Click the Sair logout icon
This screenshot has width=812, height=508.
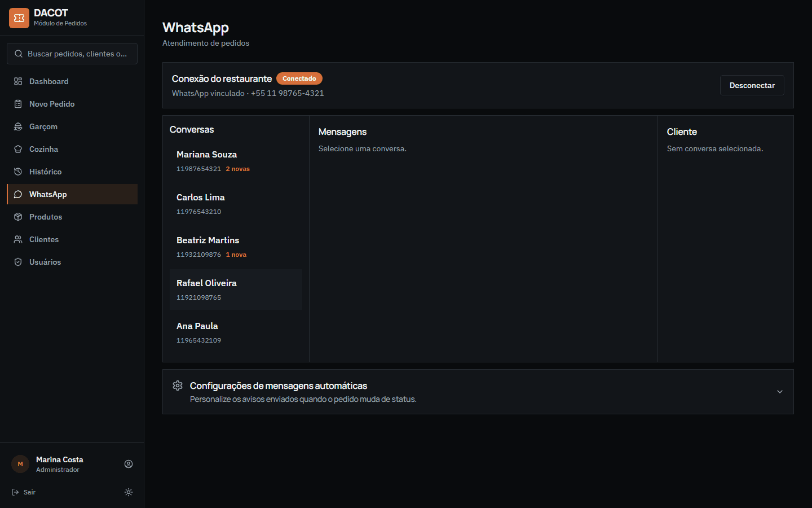[15, 492]
